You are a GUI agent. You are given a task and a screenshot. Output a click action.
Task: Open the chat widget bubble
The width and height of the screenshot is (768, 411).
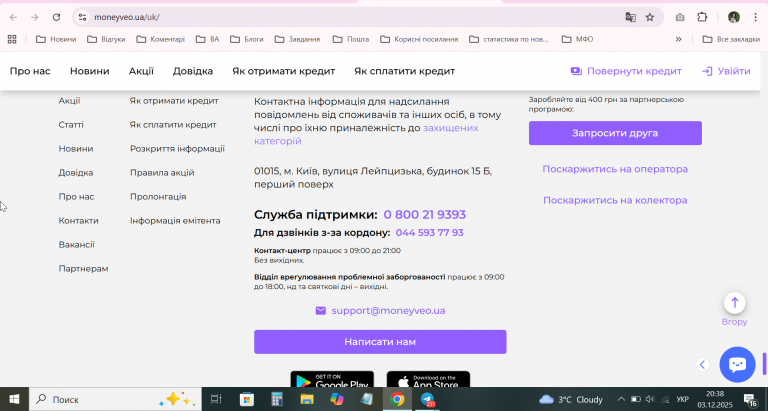(737, 364)
